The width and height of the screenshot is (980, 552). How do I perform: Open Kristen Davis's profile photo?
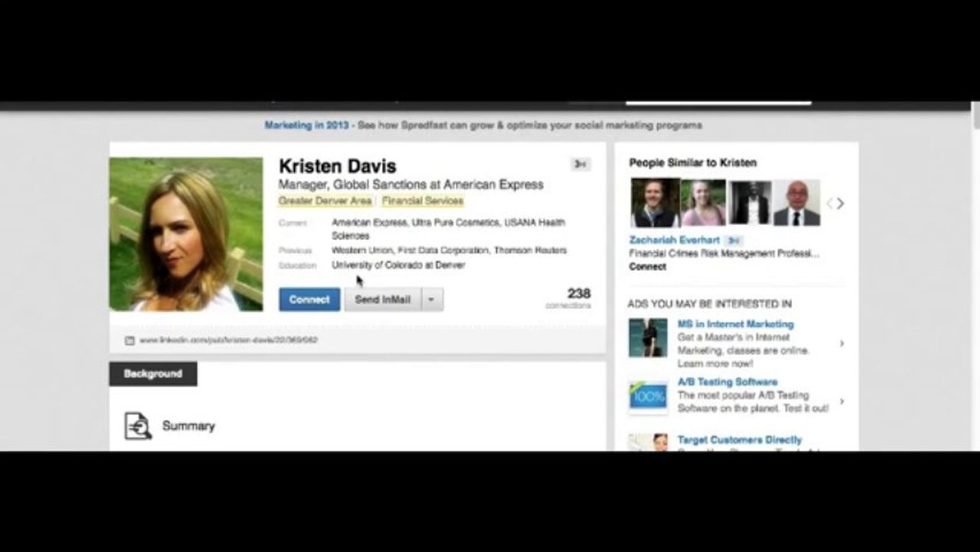186,234
